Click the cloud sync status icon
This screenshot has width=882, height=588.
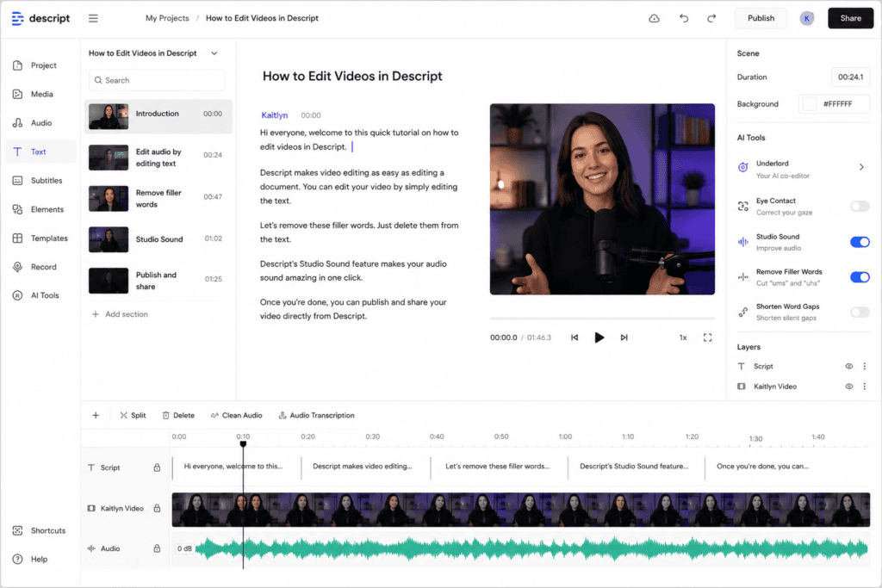tap(655, 19)
